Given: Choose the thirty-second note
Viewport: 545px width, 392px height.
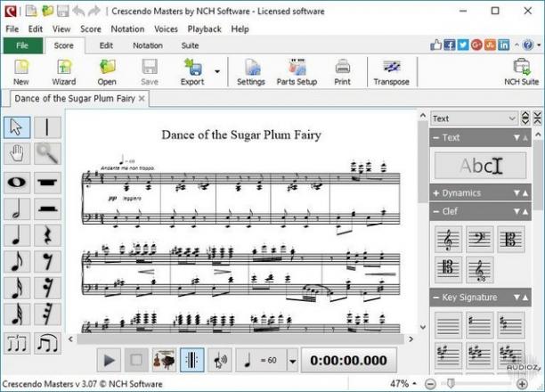Looking at the screenshot, I should click(17, 314).
